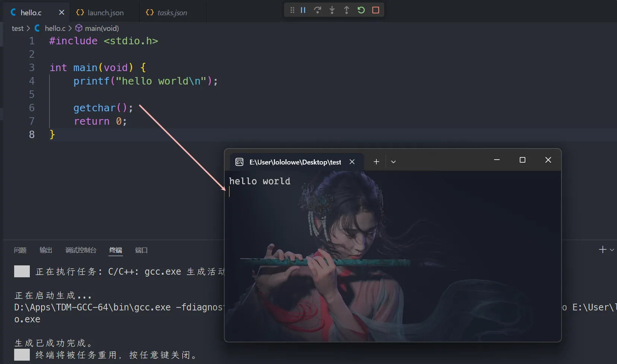617x364 pixels.
Task: Add a new tab in the console window
Action: (376, 162)
